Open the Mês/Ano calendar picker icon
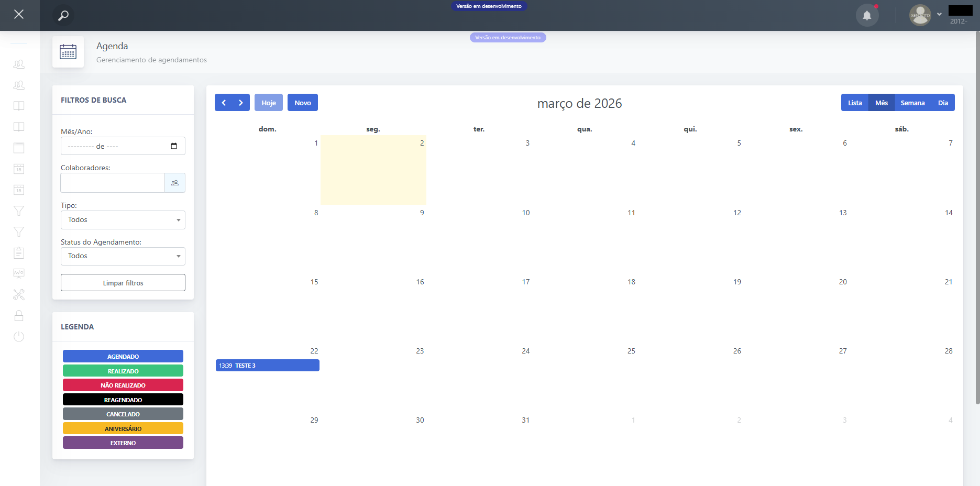Screen dimensions: 980x486 [x=174, y=146]
